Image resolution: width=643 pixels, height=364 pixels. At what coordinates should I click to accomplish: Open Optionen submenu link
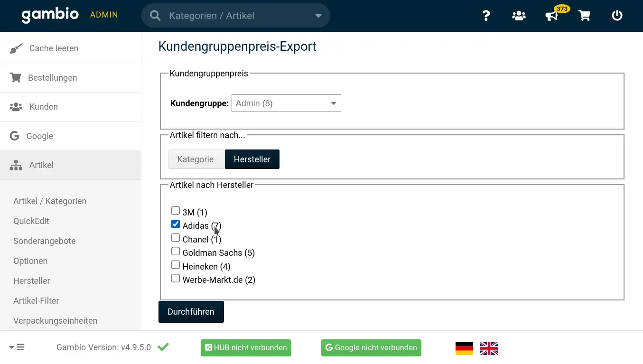pyautogui.click(x=30, y=261)
